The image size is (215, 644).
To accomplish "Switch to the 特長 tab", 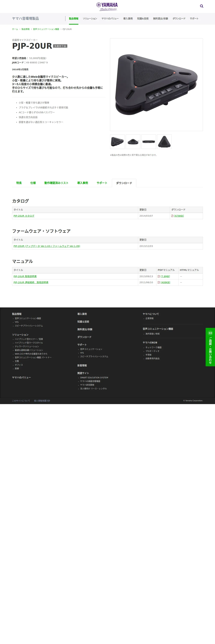I will tap(19, 183).
